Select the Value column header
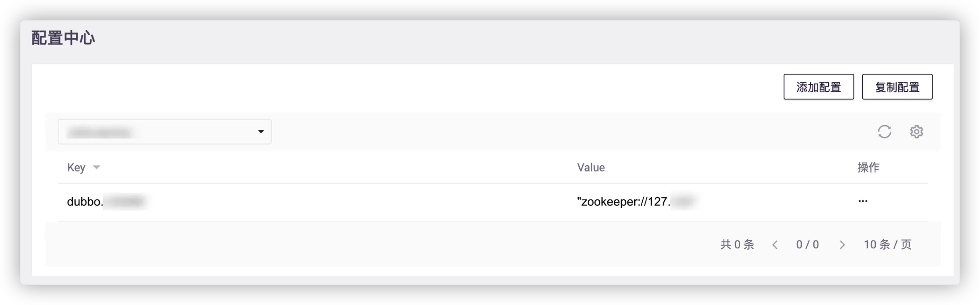Image resolution: width=980 pixels, height=305 pixels. 591,167
